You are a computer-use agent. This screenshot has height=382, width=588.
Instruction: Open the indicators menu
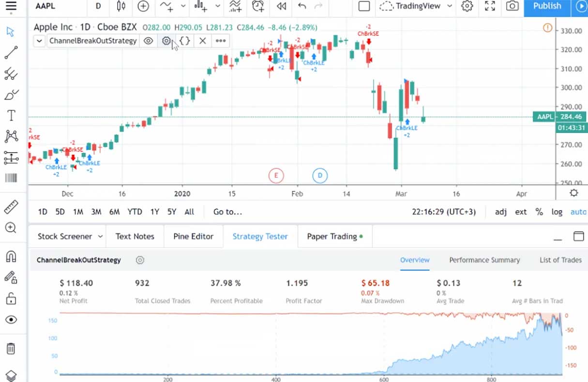coord(166,6)
